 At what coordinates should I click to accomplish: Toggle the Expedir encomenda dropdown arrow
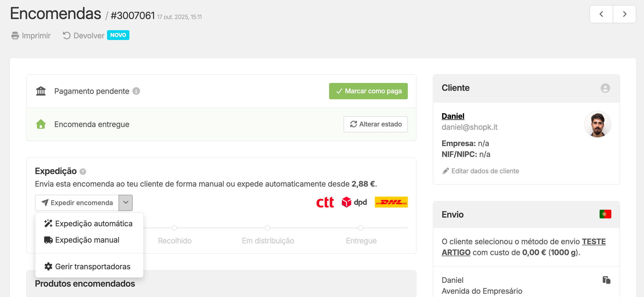click(x=126, y=203)
